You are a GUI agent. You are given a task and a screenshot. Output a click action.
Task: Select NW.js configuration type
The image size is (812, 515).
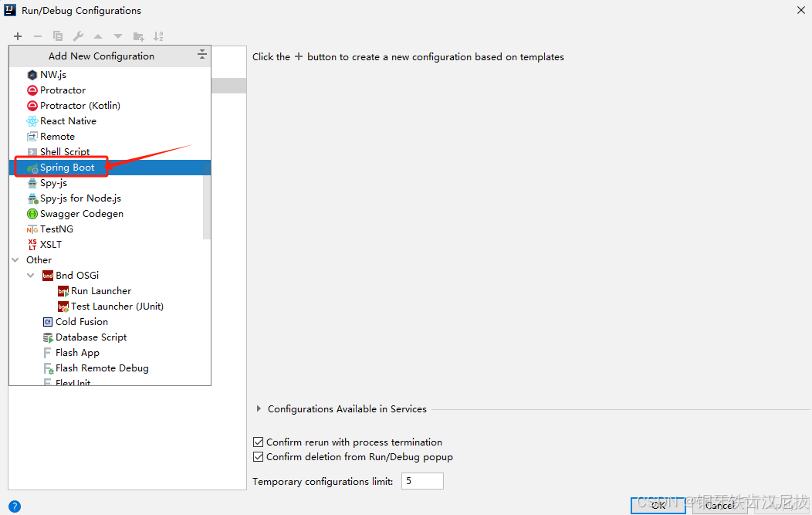110,75
